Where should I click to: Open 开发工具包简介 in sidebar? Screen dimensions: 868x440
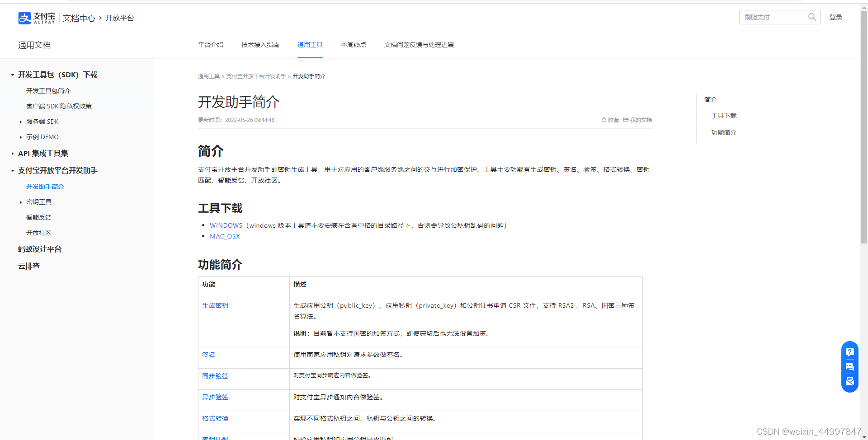48,91
